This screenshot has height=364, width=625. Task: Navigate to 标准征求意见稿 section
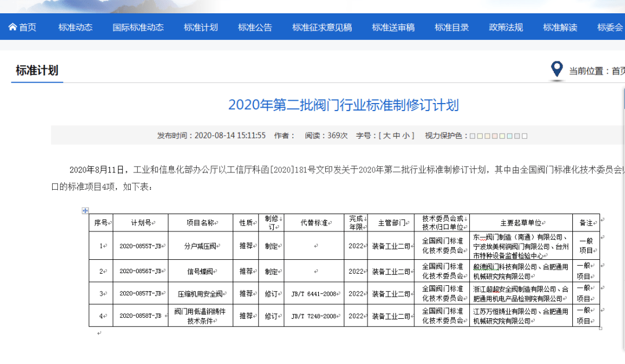322,27
